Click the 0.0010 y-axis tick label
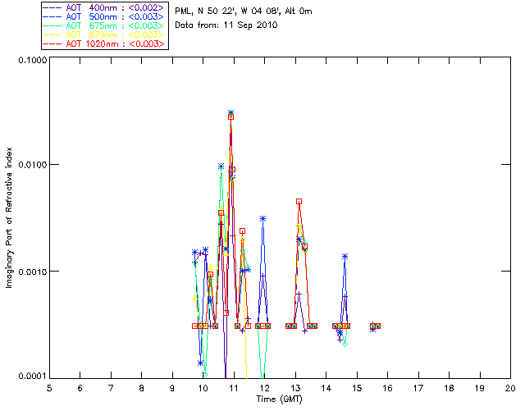Viewport: 525px width, 420px height. (x=33, y=272)
